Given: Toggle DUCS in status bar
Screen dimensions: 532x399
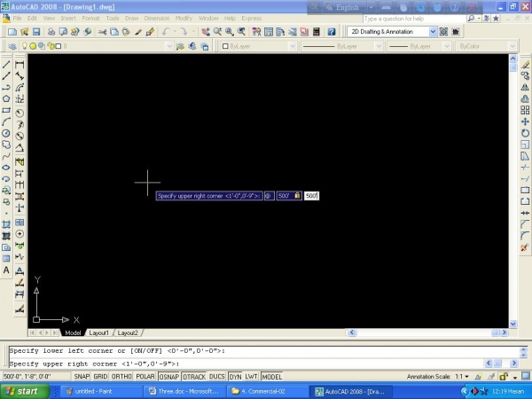Looking at the screenshot, I should tap(217, 377).
